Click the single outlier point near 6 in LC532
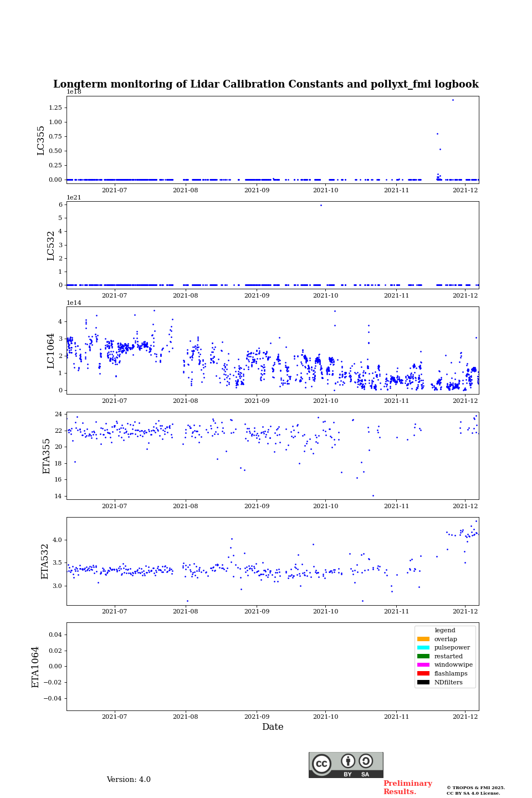532x798 pixels. pyautogui.click(x=321, y=206)
